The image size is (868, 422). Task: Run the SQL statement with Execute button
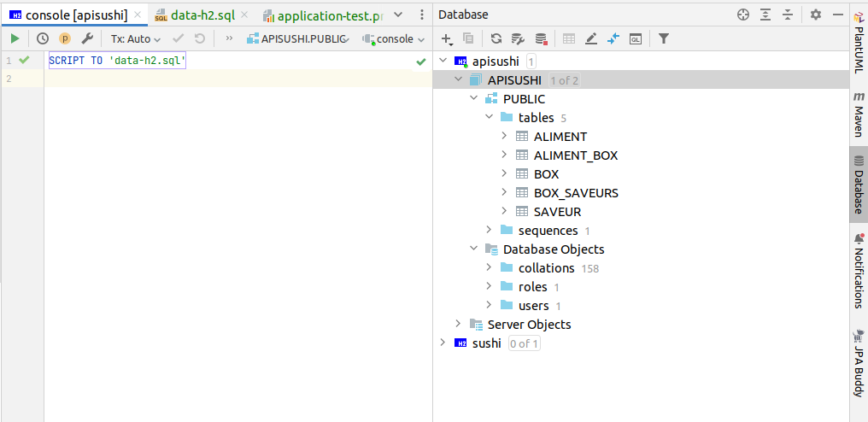[15, 38]
